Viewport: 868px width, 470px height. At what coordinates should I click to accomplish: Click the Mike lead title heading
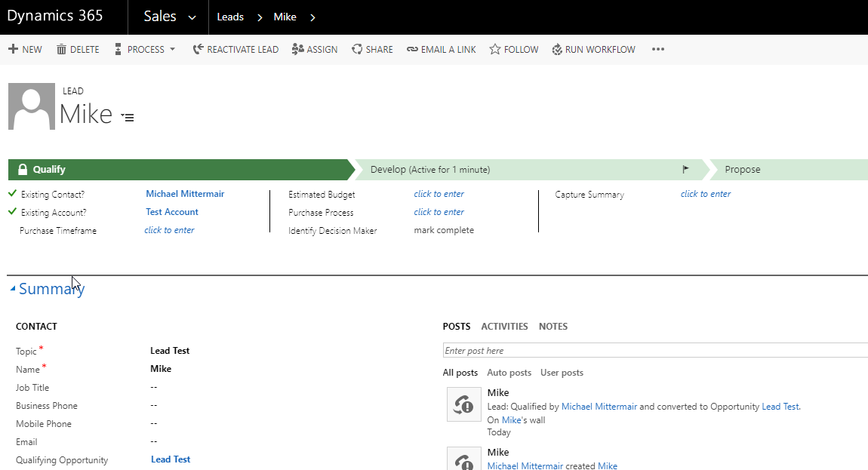click(86, 114)
